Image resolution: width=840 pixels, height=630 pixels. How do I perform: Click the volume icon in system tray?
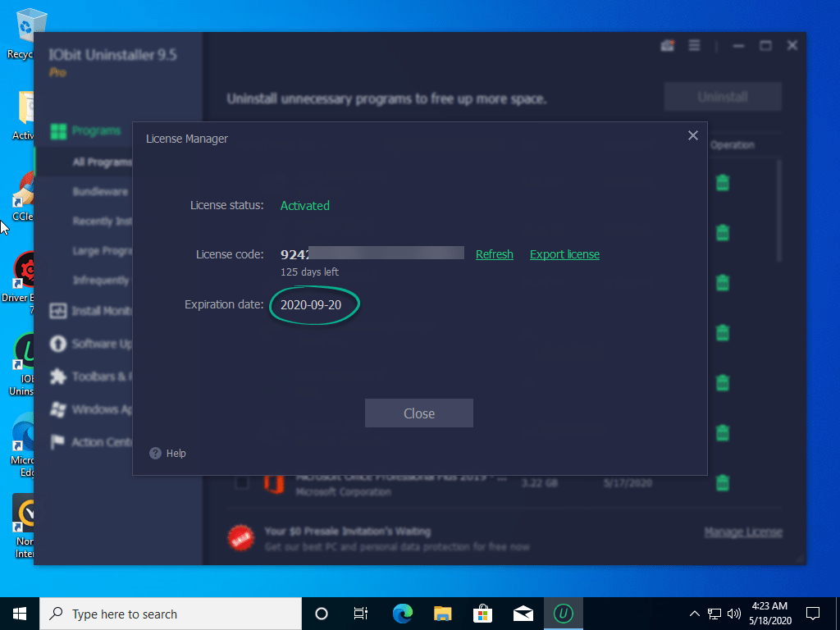tap(733, 614)
